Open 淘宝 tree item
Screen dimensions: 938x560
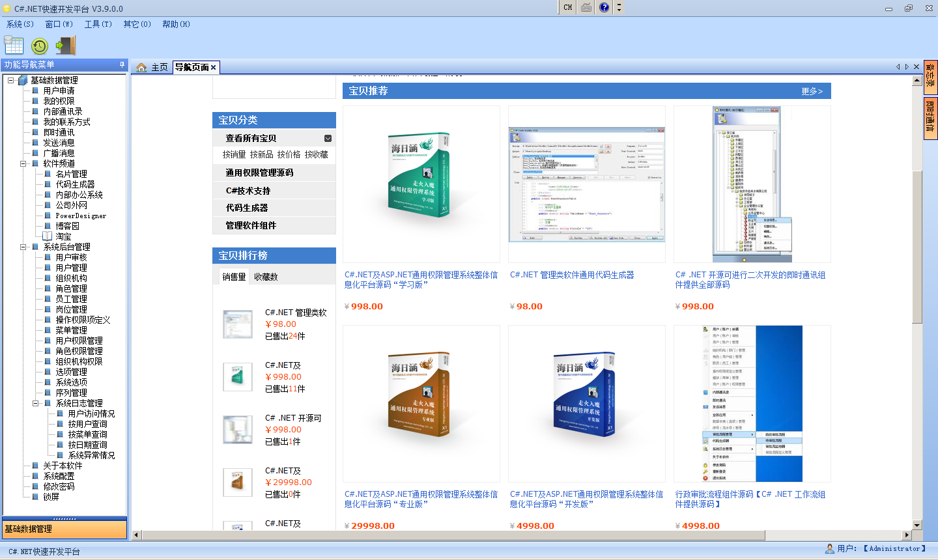pyautogui.click(x=63, y=236)
